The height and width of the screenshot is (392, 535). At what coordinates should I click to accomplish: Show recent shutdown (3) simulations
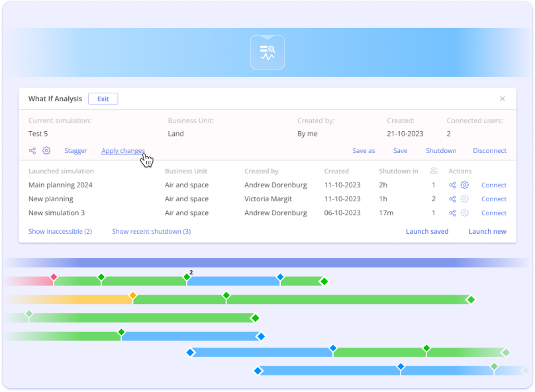click(x=152, y=231)
